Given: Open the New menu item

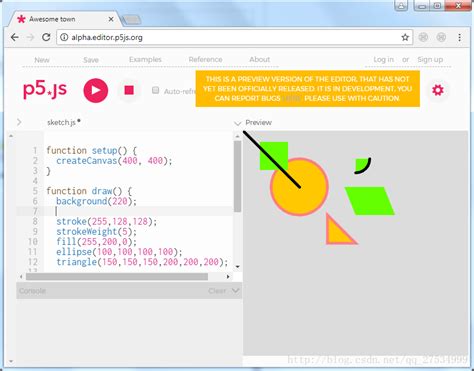Looking at the screenshot, I should pyautogui.click(x=42, y=60).
